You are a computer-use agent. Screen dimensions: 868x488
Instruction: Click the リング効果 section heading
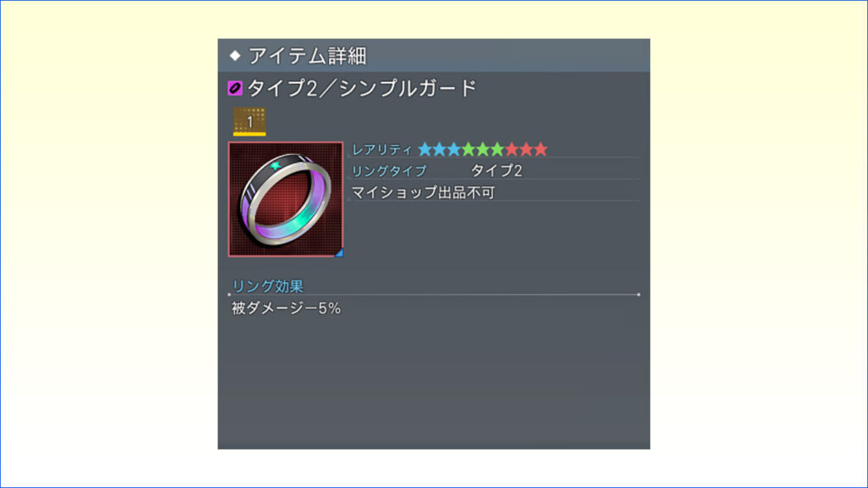pyautogui.click(x=267, y=286)
